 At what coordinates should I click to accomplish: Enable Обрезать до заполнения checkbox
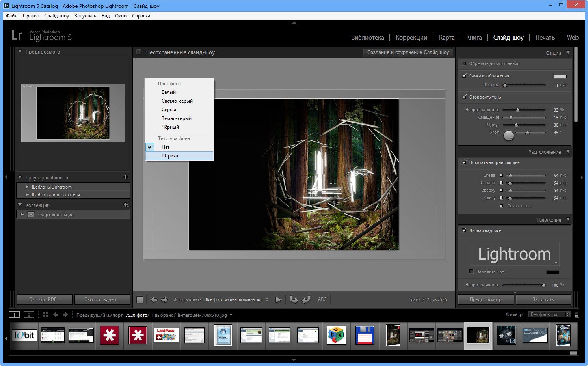pos(464,63)
